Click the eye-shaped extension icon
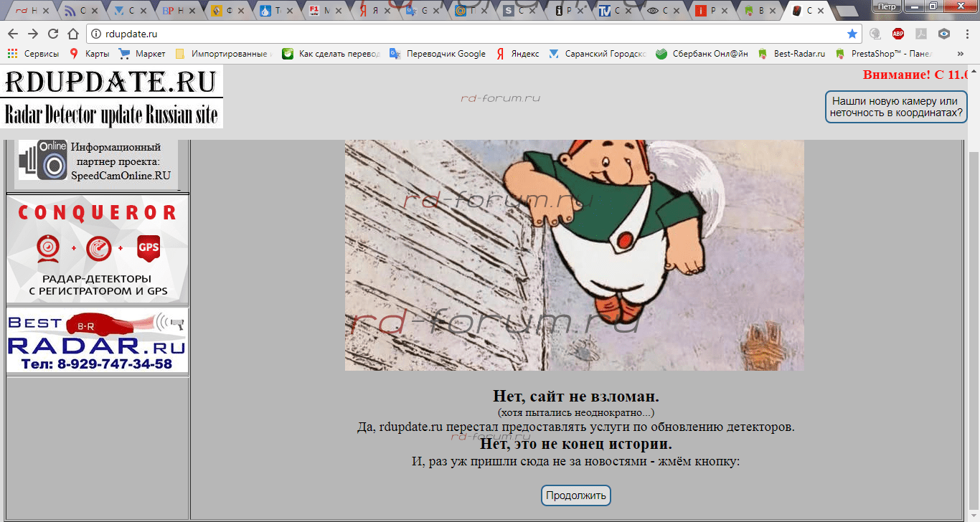The width and height of the screenshot is (980, 522). (944, 34)
